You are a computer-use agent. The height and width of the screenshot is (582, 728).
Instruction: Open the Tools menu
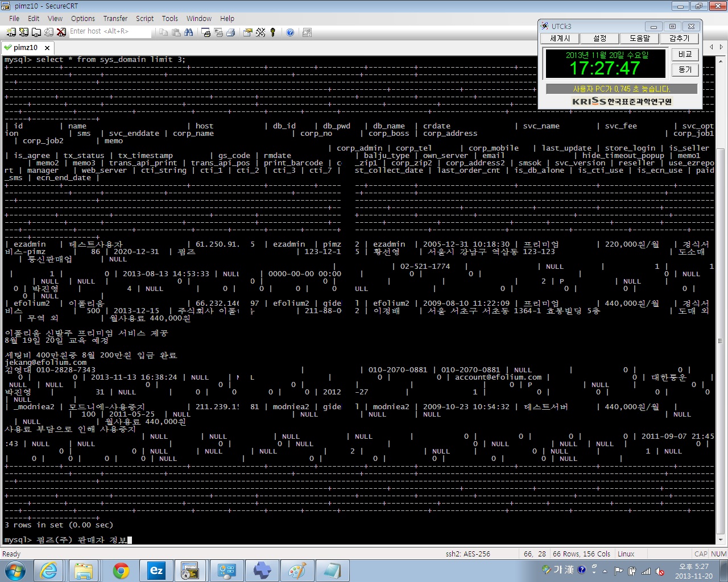[x=170, y=18]
